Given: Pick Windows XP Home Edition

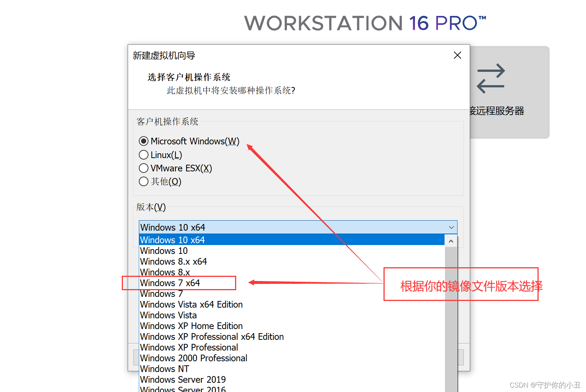Looking at the screenshot, I should pyautogui.click(x=292, y=326).
